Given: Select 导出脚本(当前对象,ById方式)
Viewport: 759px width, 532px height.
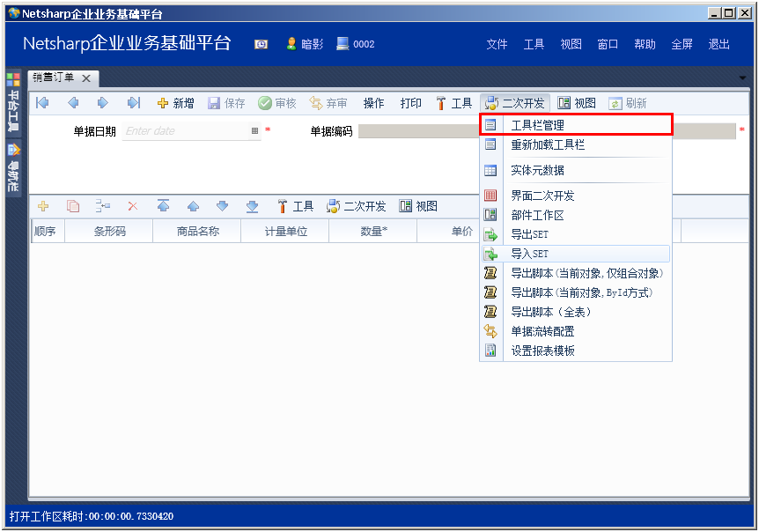Looking at the screenshot, I should click(576, 292).
